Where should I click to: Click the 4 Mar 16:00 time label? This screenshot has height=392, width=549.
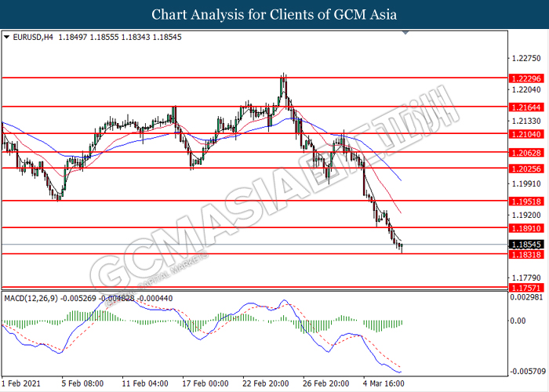(384, 383)
